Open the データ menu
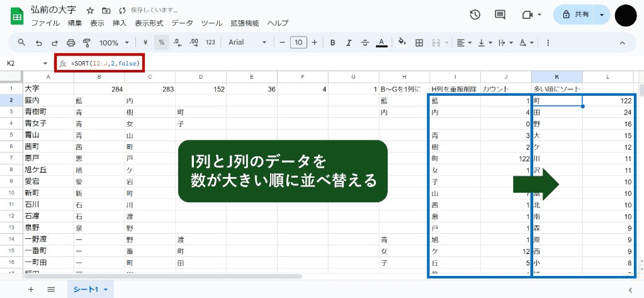644x298 pixels. pyautogui.click(x=182, y=23)
